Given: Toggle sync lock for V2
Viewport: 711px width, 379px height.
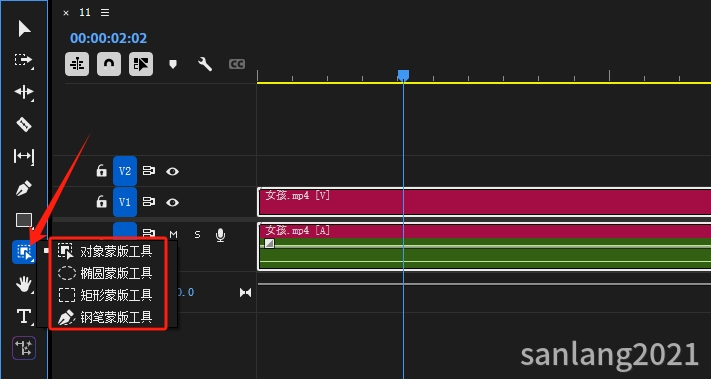Looking at the screenshot, I should coord(149,171).
